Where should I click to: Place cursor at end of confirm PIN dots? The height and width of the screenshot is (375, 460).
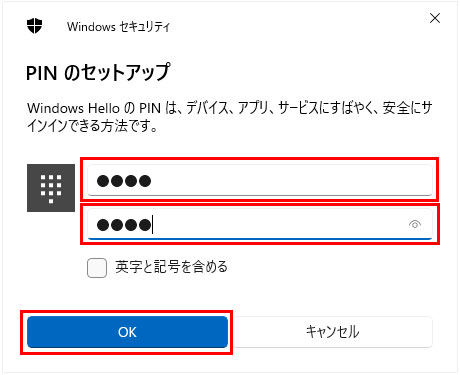(x=152, y=225)
